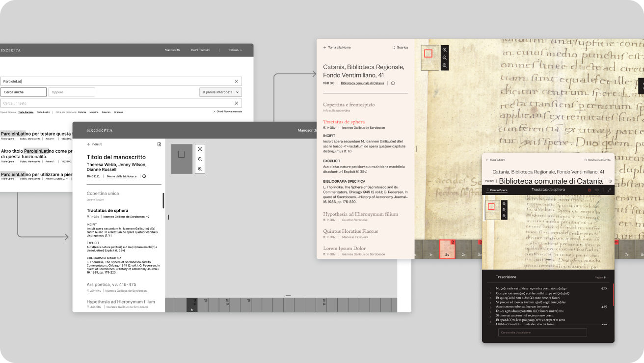
Task: Open info icon beside 'Biblioteca comunale di Catania' link
Action: (x=393, y=84)
